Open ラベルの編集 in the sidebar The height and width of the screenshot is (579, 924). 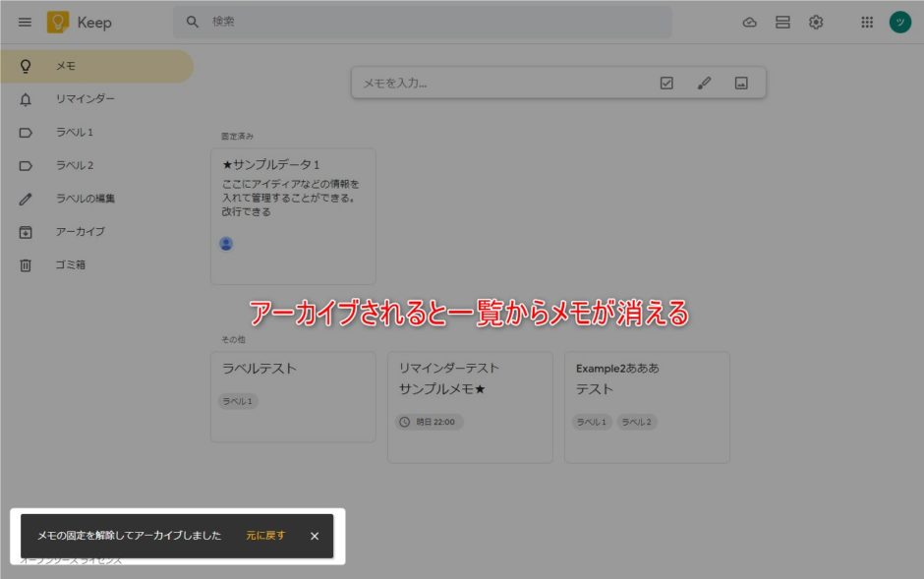pyautogui.click(x=86, y=199)
